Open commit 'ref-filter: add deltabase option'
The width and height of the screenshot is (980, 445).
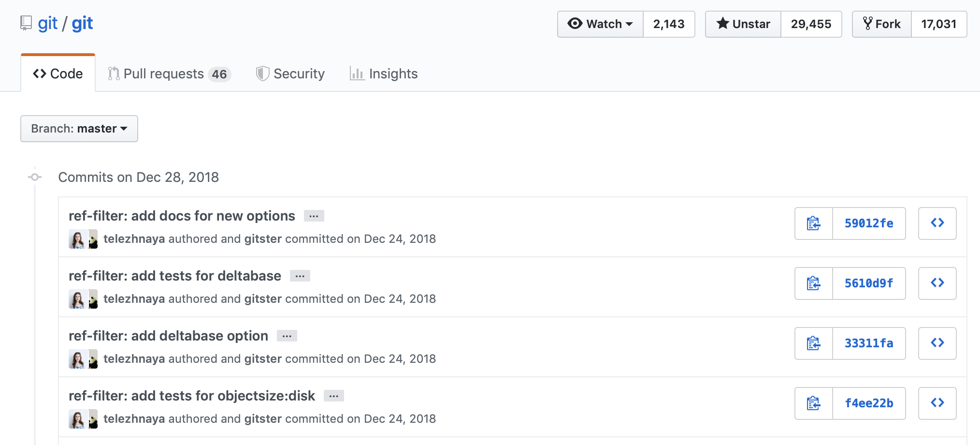point(168,336)
